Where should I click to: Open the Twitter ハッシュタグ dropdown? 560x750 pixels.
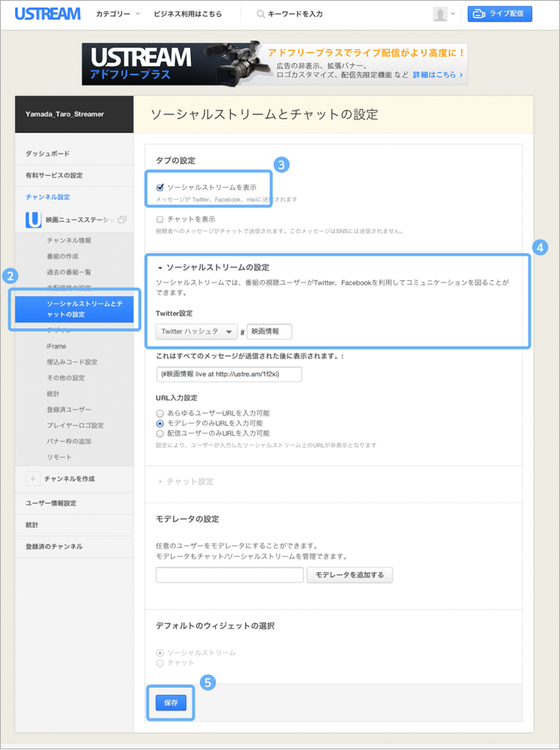[196, 331]
